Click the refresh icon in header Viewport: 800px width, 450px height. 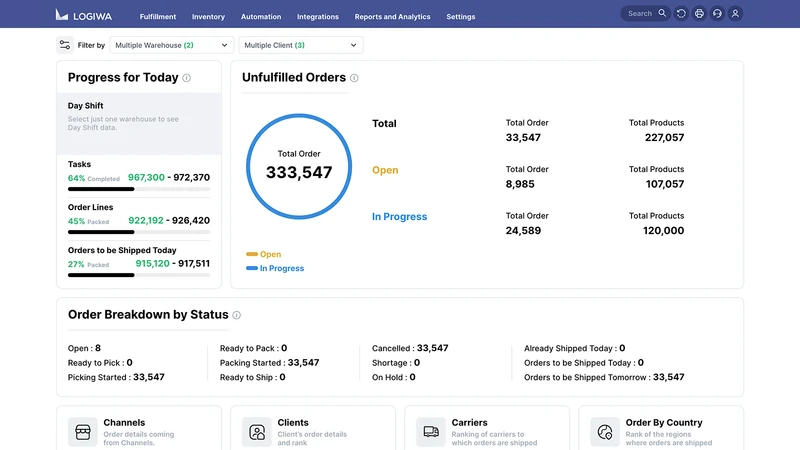(x=681, y=14)
